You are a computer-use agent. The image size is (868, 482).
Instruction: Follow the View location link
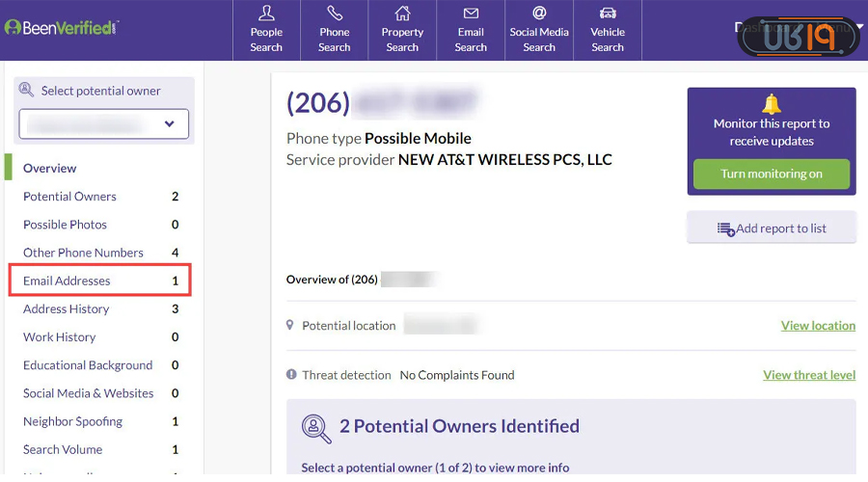tap(818, 326)
